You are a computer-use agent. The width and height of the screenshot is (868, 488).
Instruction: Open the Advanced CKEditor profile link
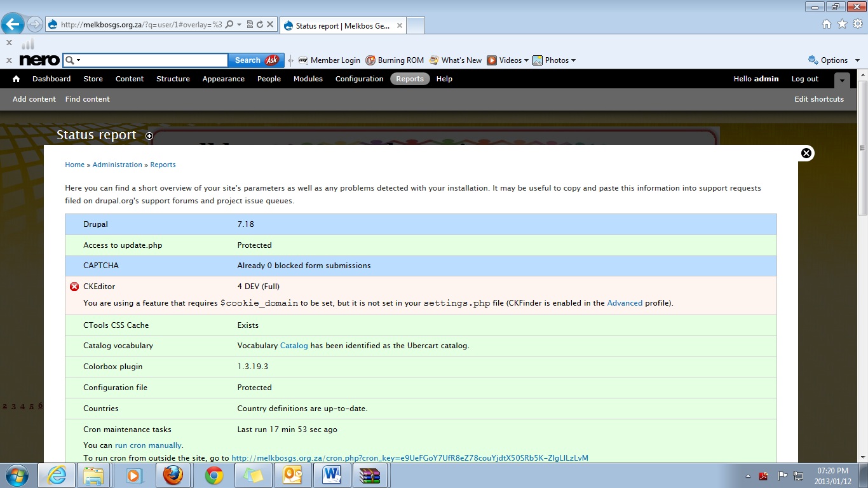(625, 303)
